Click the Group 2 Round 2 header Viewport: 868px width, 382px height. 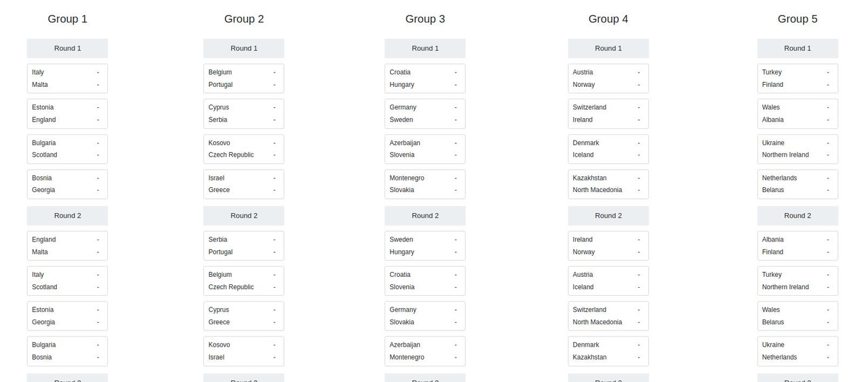(x=243, y=216)
